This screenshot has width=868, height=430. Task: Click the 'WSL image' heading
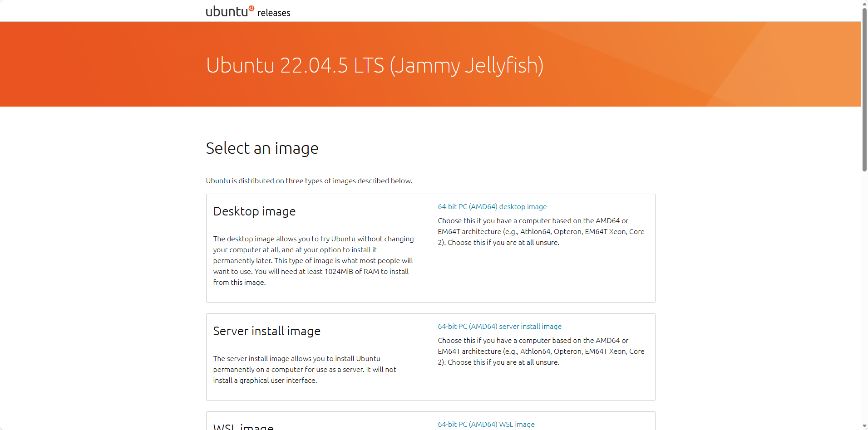pyautogui.click(x=243, y=426)
